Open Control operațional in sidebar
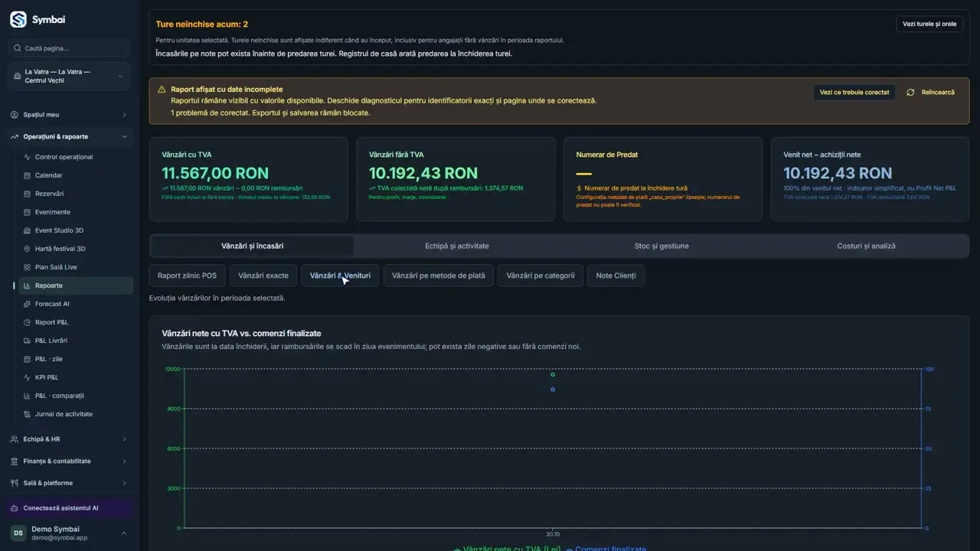 [x=76, y=157]
